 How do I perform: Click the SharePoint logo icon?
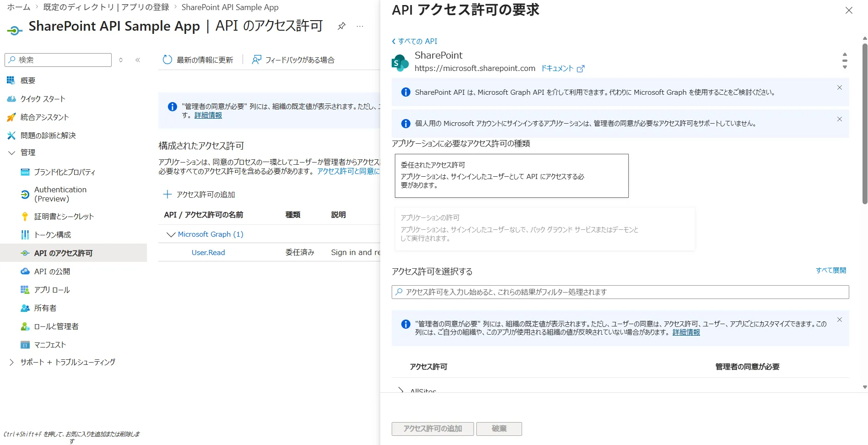tap(400, 62)
